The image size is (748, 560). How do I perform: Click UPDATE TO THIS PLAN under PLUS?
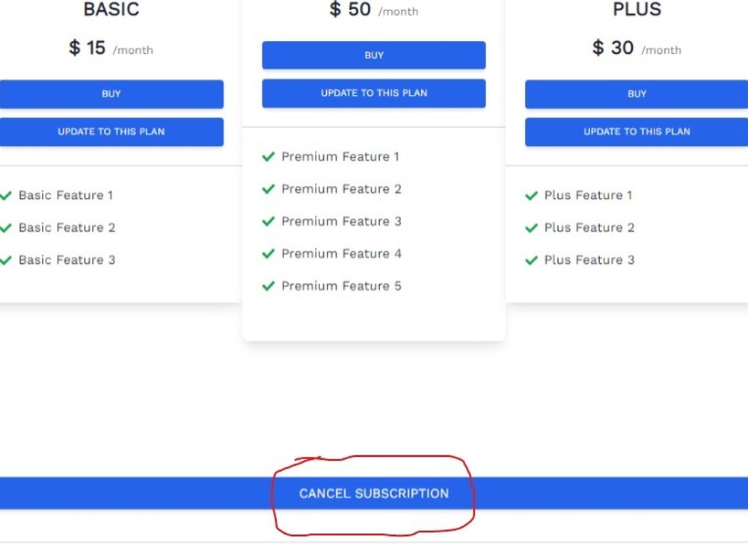[637, 132]
